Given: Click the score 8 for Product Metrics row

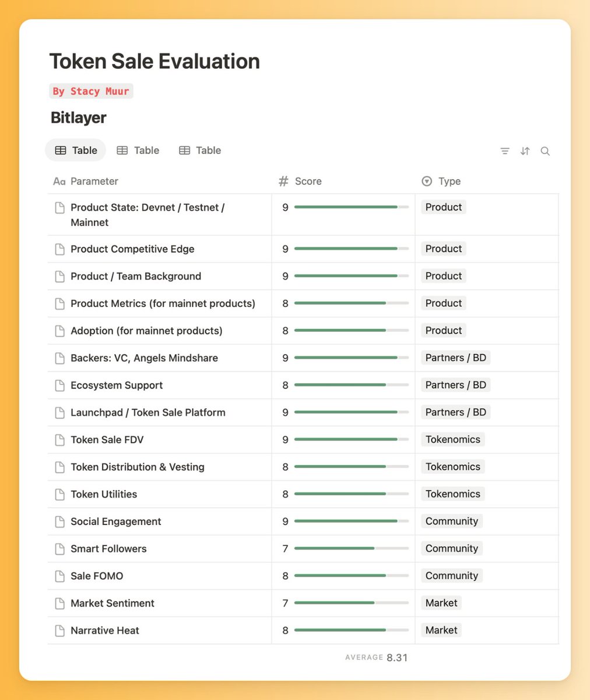Looking at the screenshot, I should (x=285, y=304).
